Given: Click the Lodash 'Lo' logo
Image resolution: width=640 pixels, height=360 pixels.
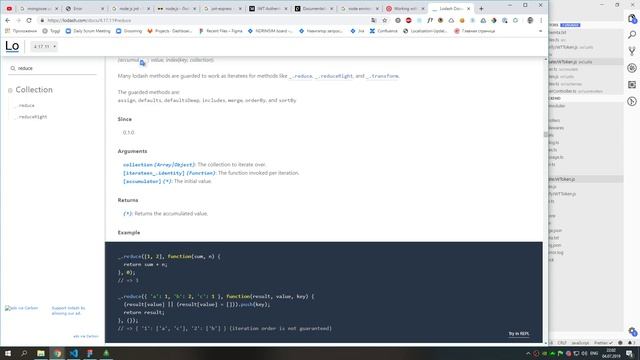Looking at the screenshot, I should (x=12, y=46).
